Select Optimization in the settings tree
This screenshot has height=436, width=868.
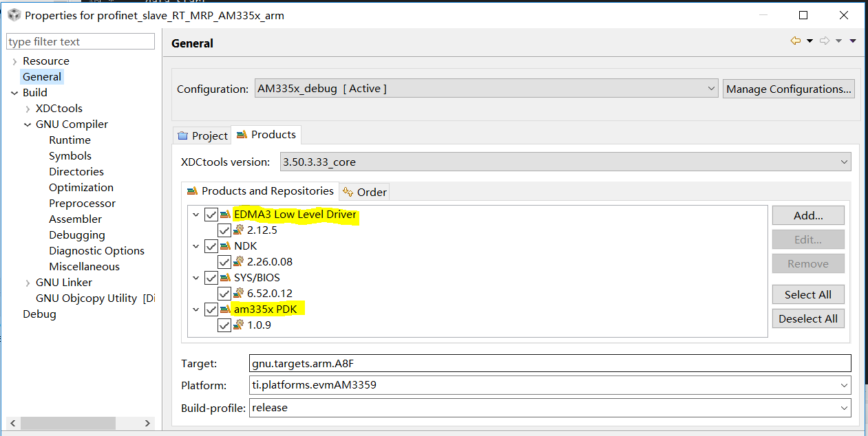pos(81,188)
